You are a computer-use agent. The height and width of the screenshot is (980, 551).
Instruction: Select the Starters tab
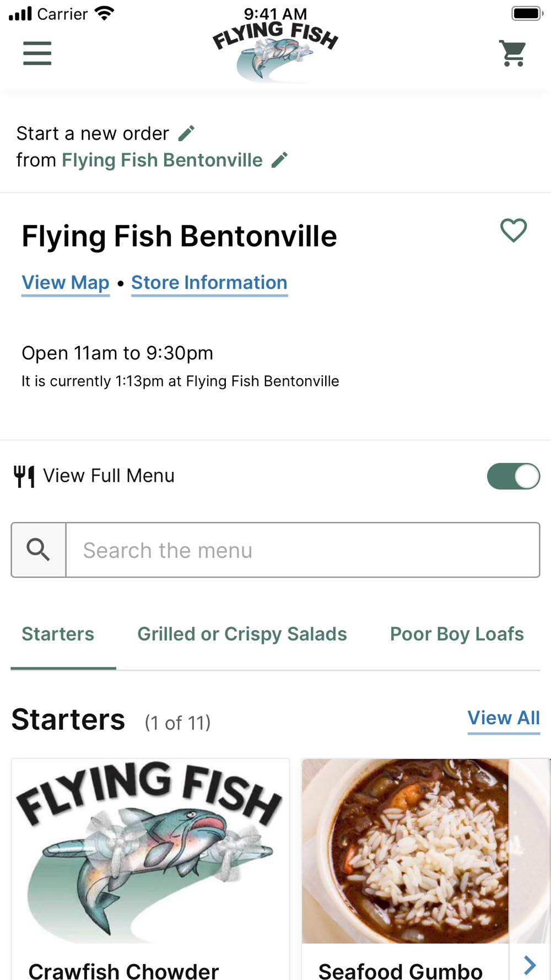coord(58,634)
